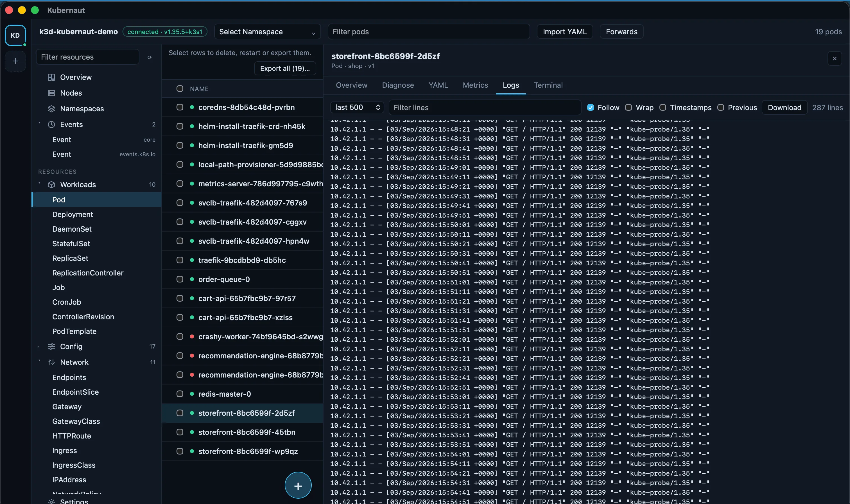This screenshot has width=850, height=504.
Task: Collapse the Workloads tree section
Action: point(39,183)
